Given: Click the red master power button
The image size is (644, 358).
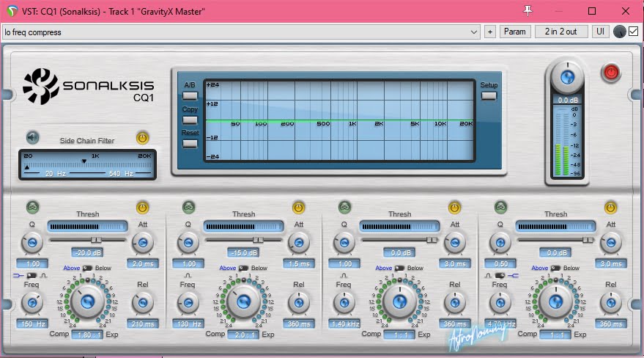Looking at the screenshot, I should (610, 73).
